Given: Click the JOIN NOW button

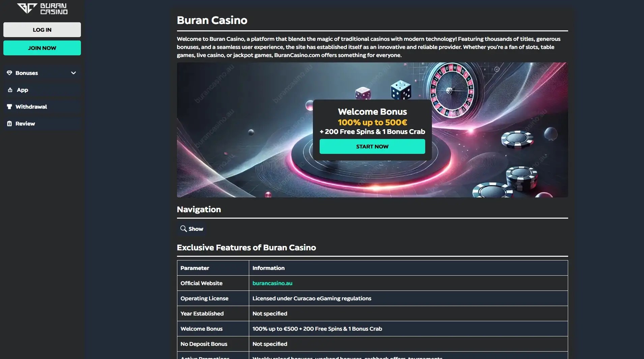Looking at the screenshot, I should point(42,48).
